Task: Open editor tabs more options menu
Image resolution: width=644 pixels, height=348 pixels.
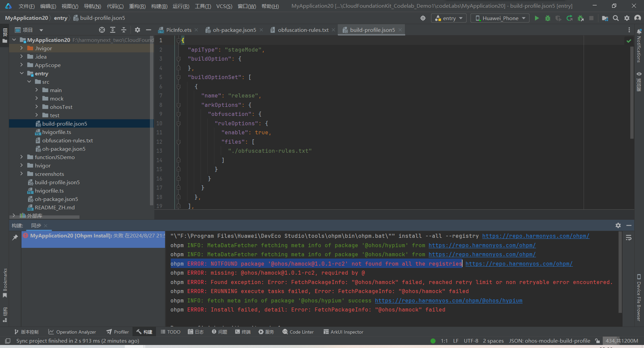Action: click(x=629, y=30)
